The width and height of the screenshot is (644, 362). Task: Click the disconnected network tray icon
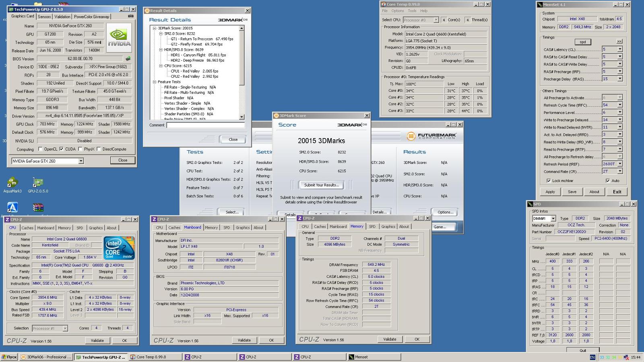point(627,357)
